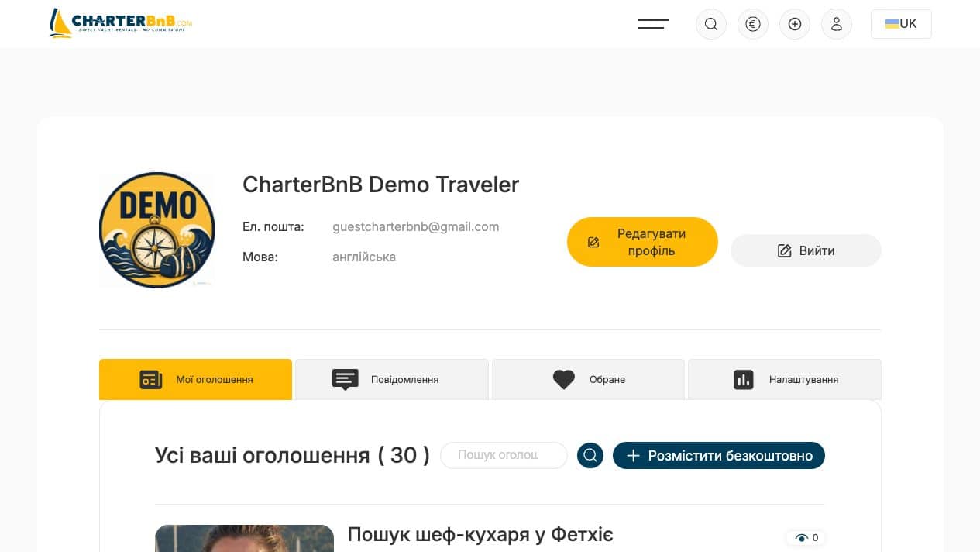Open the user account icon in header

(x=837, y=24)
